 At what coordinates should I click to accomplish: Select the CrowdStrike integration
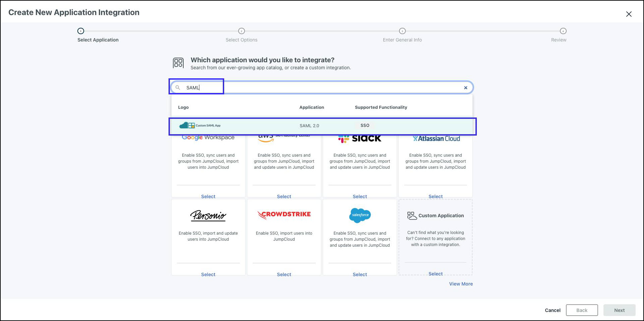coord(284,274)
